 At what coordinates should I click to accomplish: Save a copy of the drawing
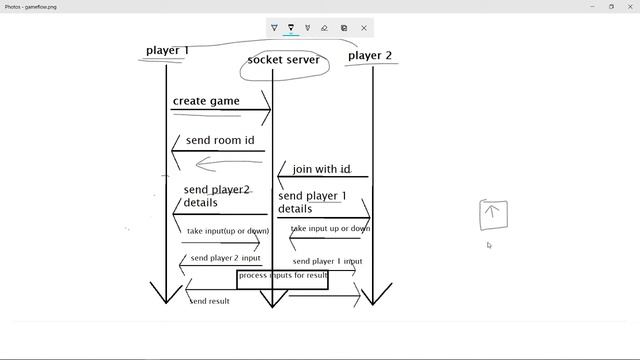[344, 28]
